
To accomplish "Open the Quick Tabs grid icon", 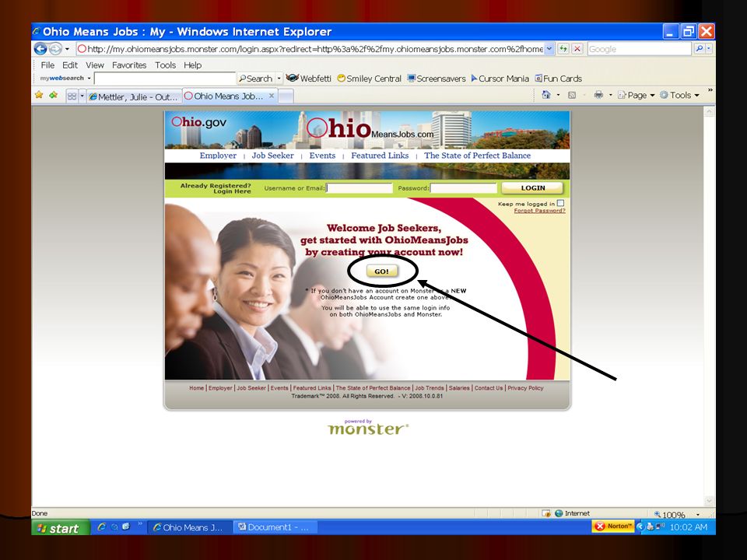I will click(72, 96).
